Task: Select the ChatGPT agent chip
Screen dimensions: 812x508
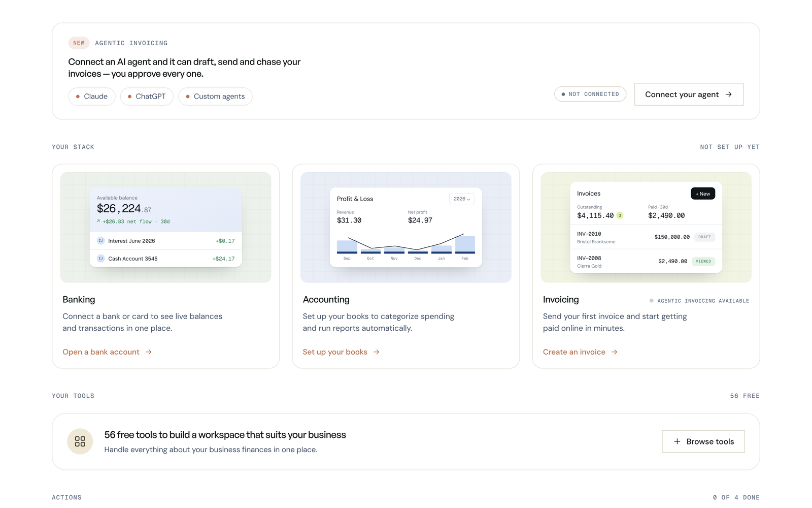Action: click(147, 97)
